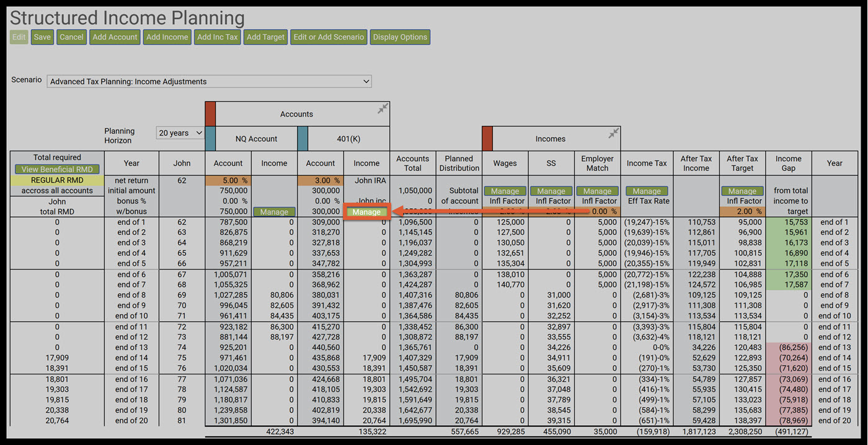Click Add Inc Tax
868x445 pixels.
[217, 37]
